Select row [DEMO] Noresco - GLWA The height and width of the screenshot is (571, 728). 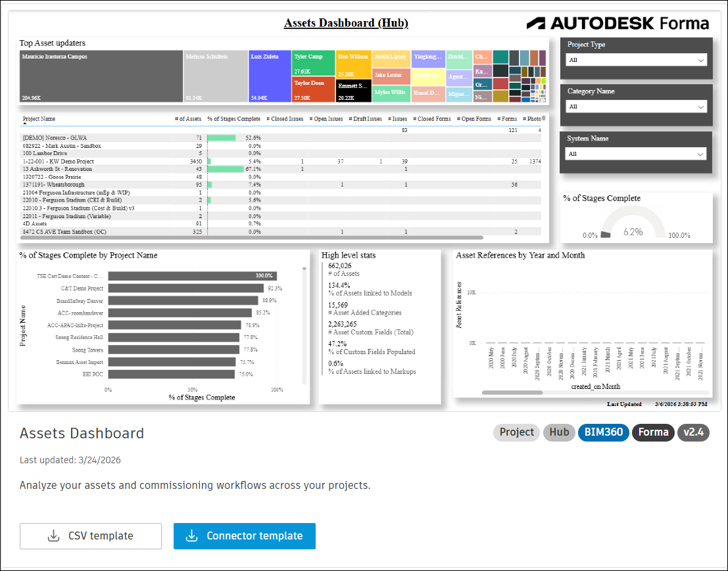[281, 138]
